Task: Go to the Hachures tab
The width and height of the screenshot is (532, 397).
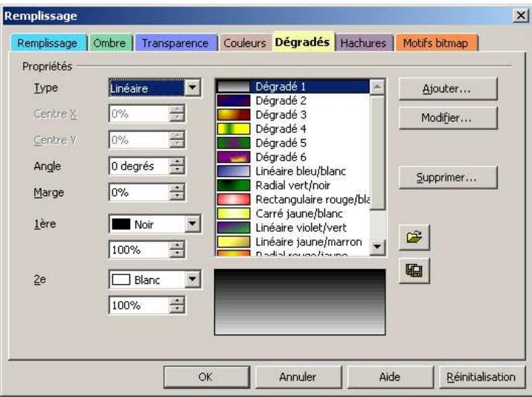Action: coord(363,43)
